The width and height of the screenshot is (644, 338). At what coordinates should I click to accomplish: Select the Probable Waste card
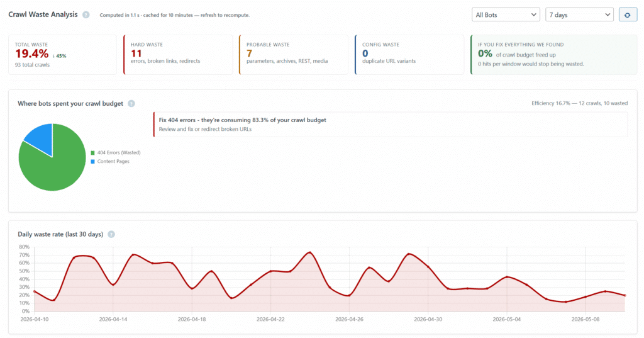[x=293, y=55]
